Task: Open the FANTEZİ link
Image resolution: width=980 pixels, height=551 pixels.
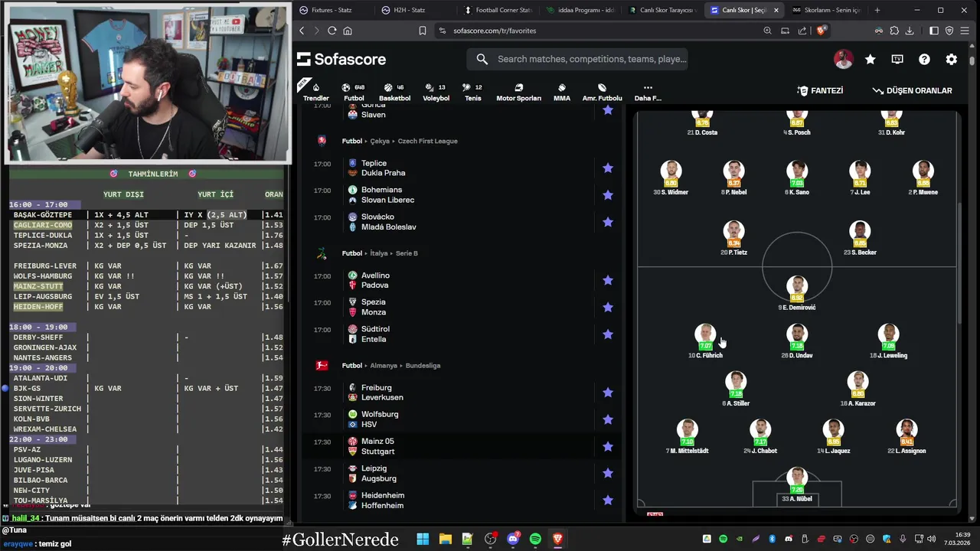Action: coord(820,90)
